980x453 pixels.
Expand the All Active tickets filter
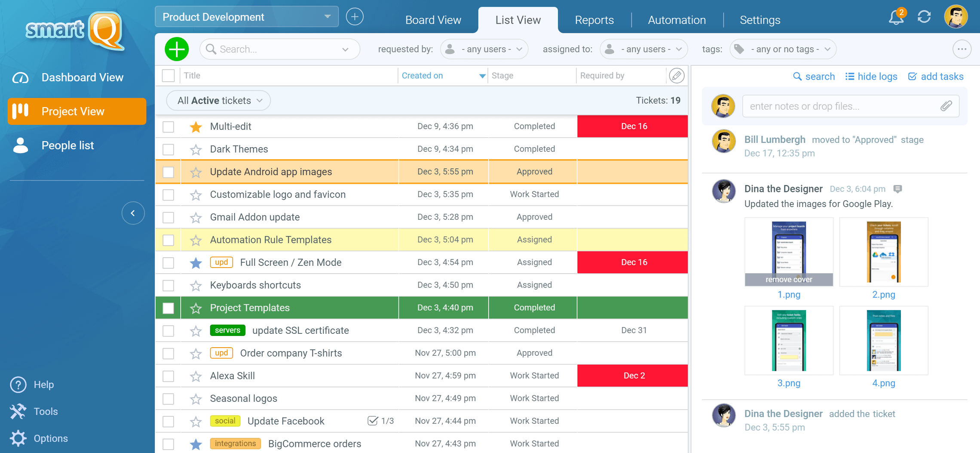[x=219, y=101]
